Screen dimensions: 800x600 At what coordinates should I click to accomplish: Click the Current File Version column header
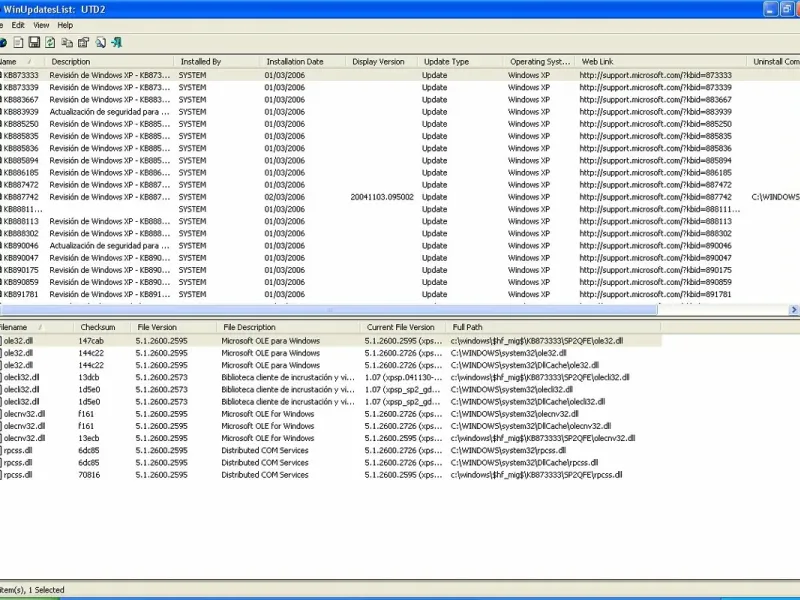(403, 327)
